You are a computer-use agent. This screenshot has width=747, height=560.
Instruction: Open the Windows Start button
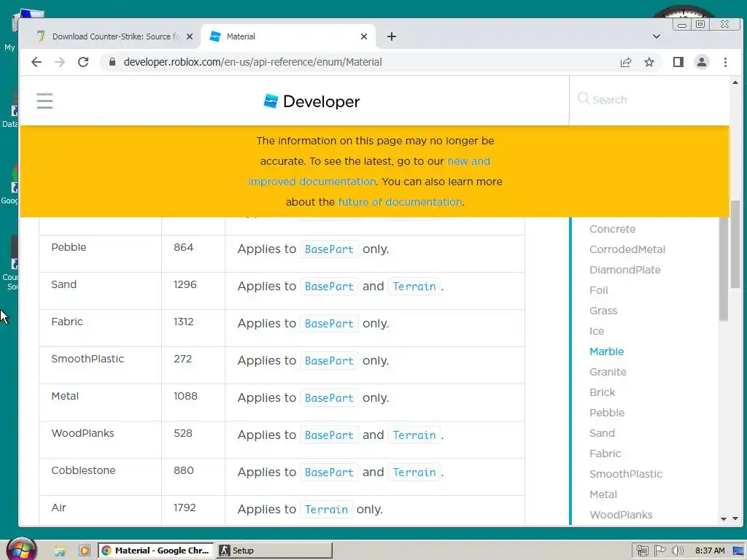click(x=21, y=550)
